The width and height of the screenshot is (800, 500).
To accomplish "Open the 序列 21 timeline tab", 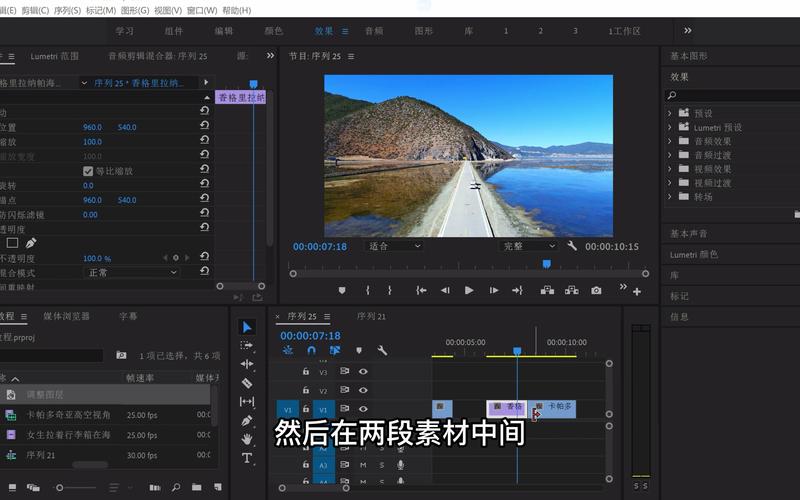I will [371, 316].
